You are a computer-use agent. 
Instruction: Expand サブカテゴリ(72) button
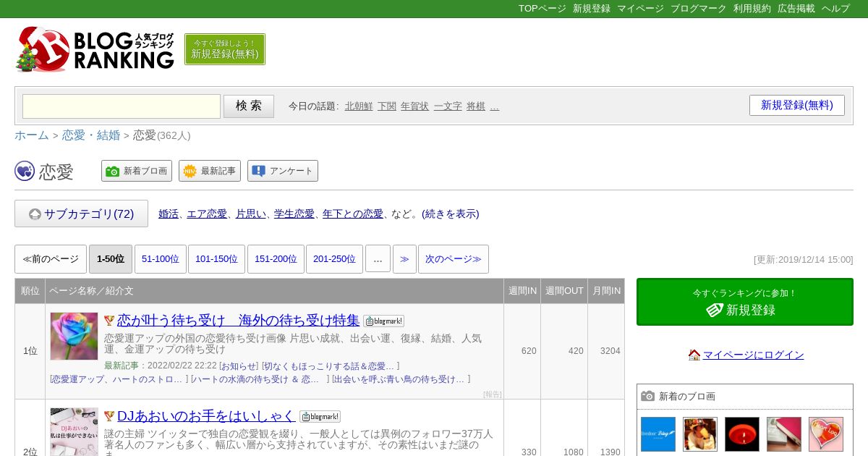[81, 214]
